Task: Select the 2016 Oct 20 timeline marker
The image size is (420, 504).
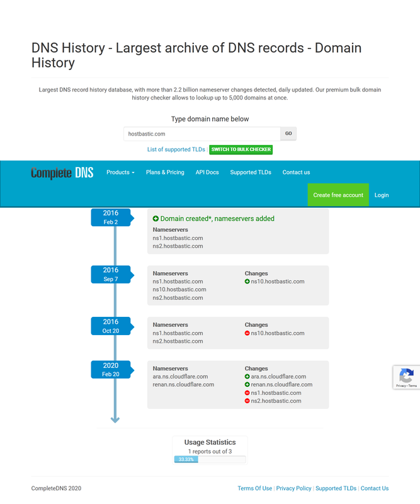Action: [x=112, y=326]
